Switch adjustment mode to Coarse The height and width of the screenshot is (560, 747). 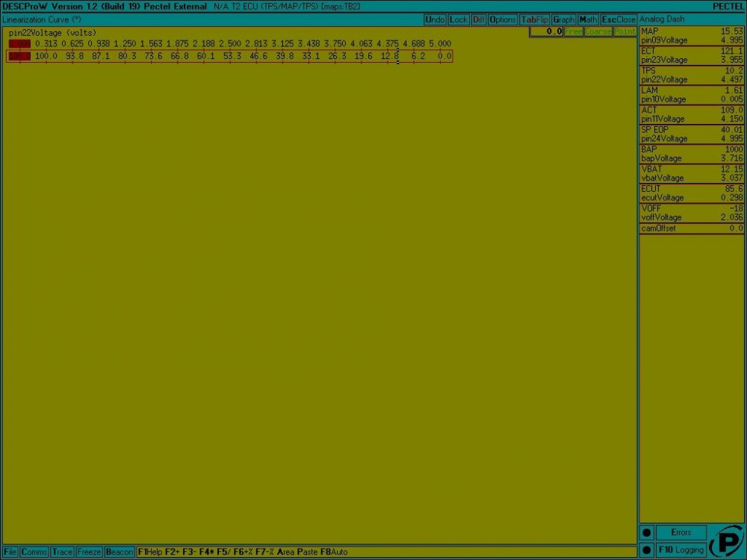pos(598,31)
